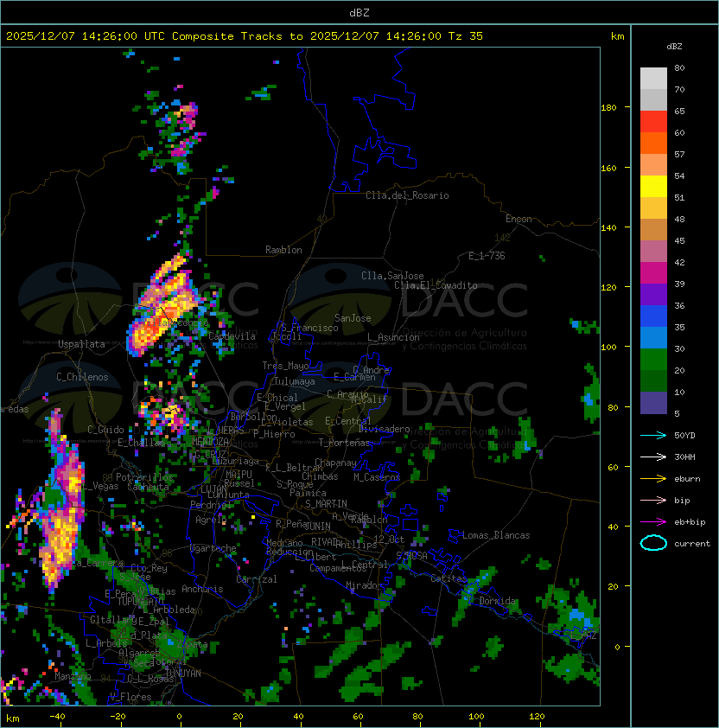Click the 'Tres_Mayo' map label
Image resolution: width=719 pixels, height=728 pixels.
[285, 366]
